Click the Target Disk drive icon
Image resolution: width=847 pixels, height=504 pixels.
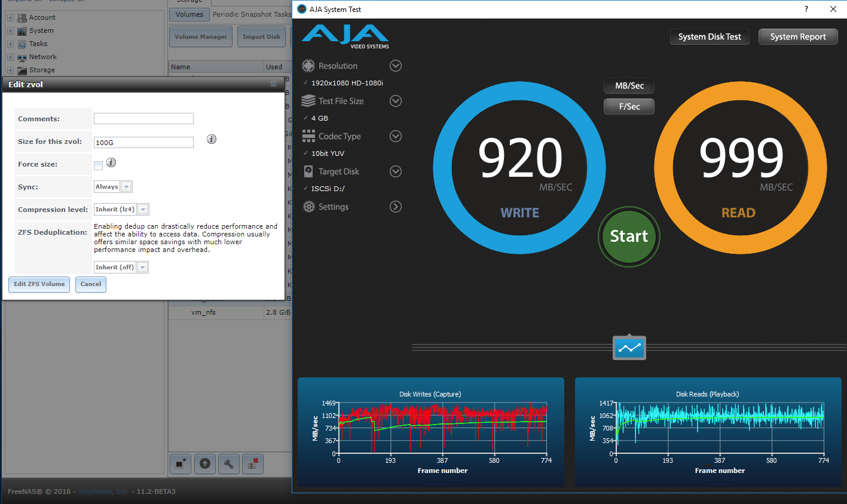point(308,171)
